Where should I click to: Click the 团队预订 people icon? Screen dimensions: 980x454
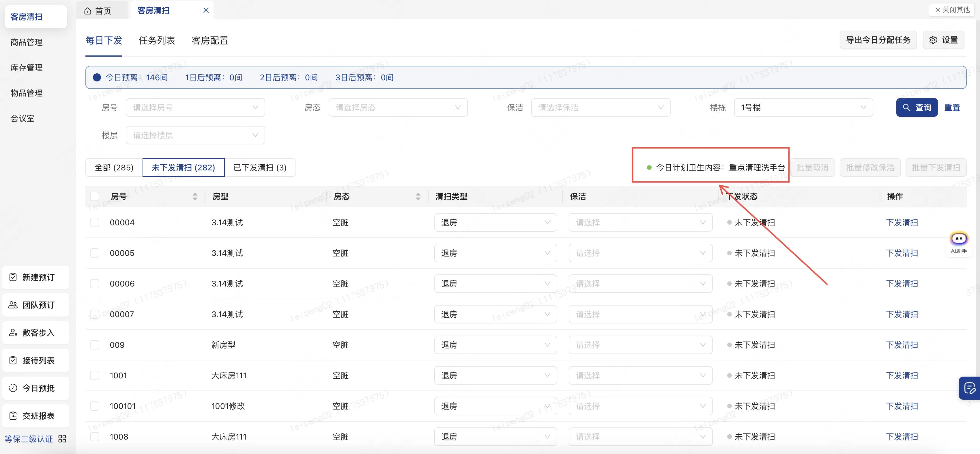[x=13, y=305]
